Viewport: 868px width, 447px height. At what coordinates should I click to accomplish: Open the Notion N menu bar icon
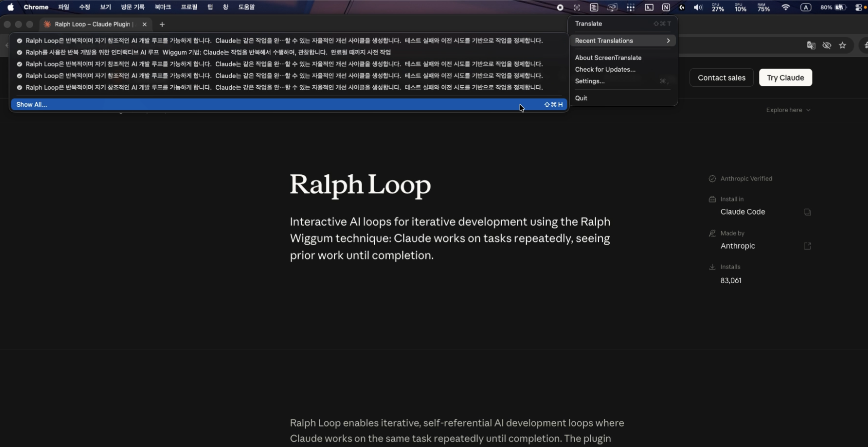pos(666,8)
